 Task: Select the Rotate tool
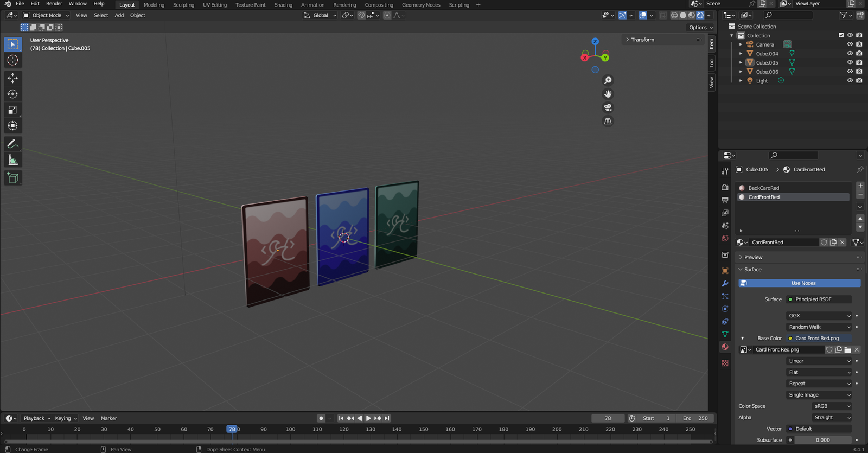(x=12, y=94)
